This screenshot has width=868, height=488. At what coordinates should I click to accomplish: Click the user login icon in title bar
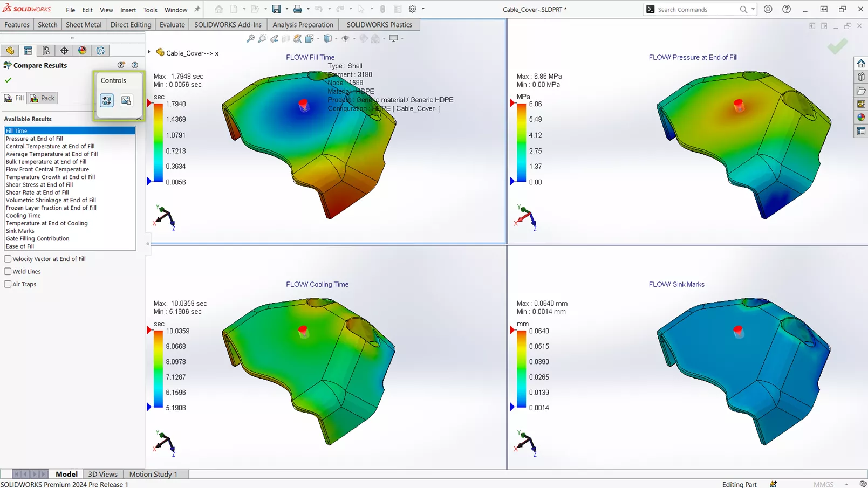point(768,9)
